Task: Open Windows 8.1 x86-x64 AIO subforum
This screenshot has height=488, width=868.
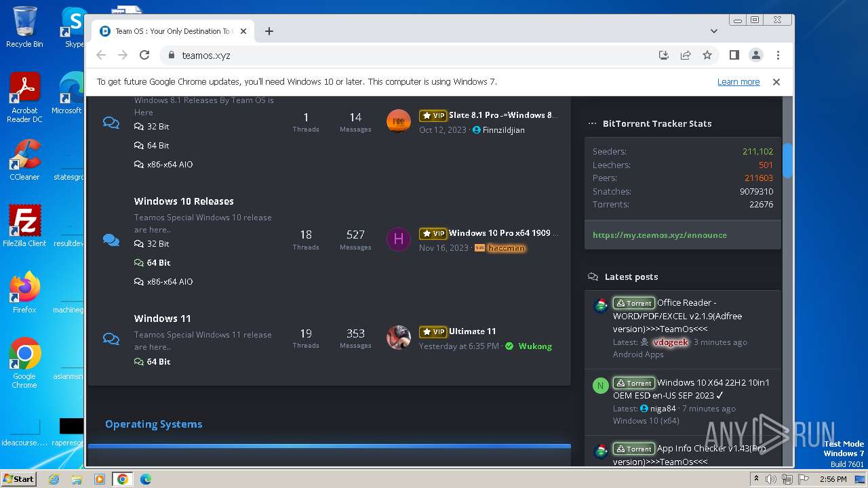Action: (163, 165)
